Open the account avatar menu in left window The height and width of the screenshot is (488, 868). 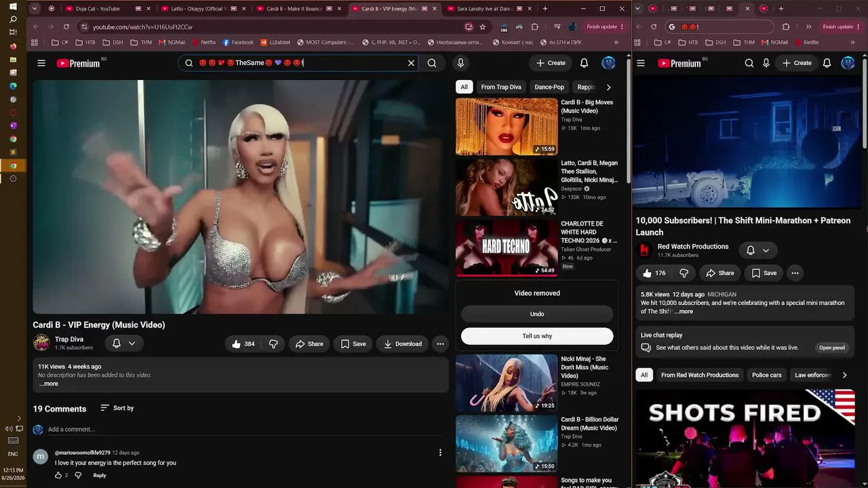click(608, 63)
